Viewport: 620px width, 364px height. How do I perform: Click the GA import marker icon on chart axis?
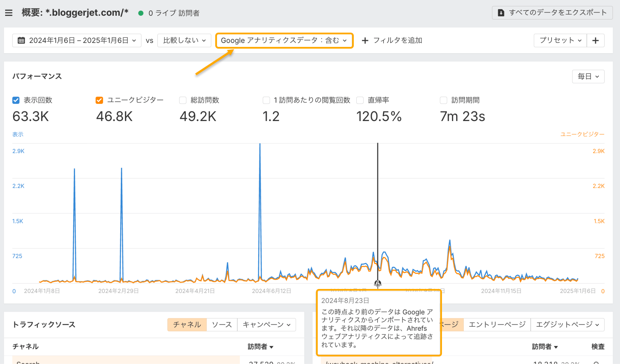click(x=378, y=284)
